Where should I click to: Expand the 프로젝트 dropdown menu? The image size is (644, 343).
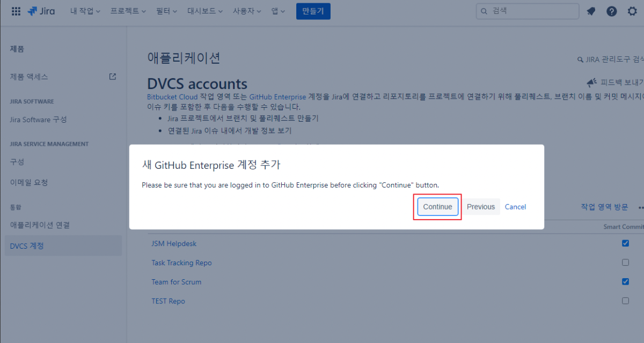tap(128, 11)
